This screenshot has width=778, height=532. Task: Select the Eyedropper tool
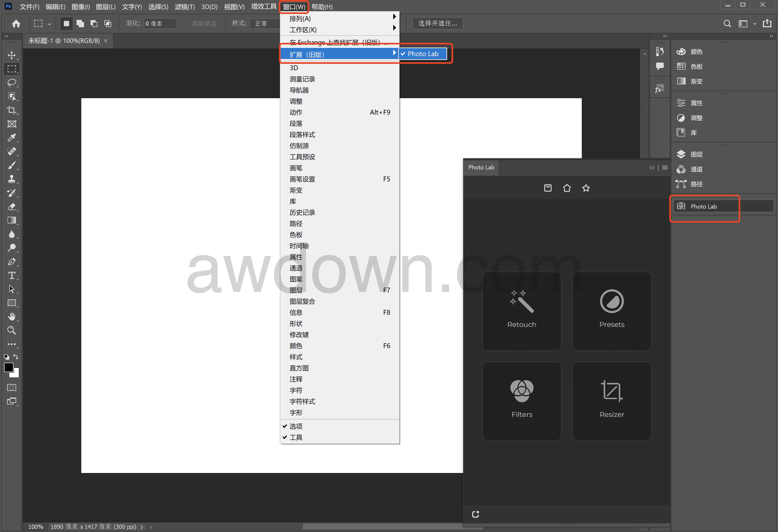coord(12,138)
